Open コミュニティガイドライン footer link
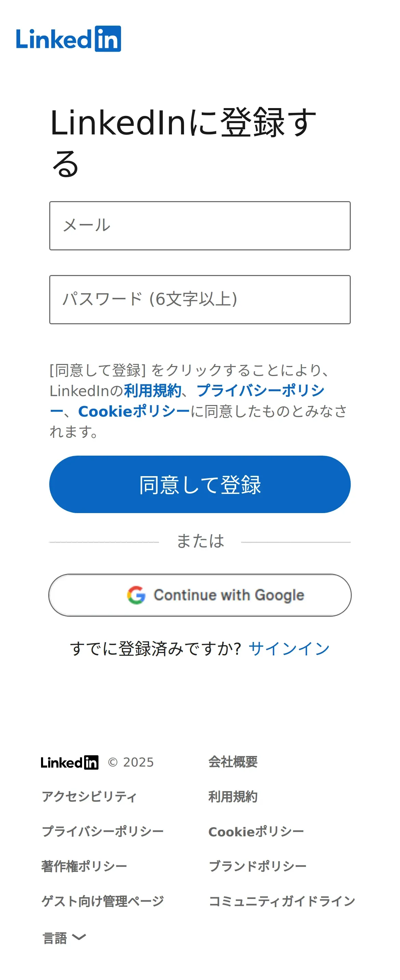Viewport: 400px width, 980px height. pyautogui.click(x=282, y=901)
